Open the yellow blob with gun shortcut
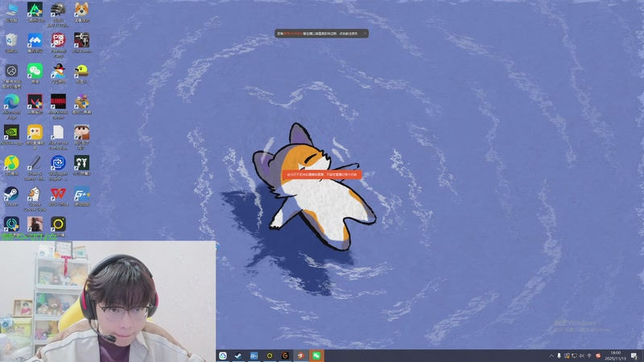Viewport: 644px width, 362px height. [81, 73]
